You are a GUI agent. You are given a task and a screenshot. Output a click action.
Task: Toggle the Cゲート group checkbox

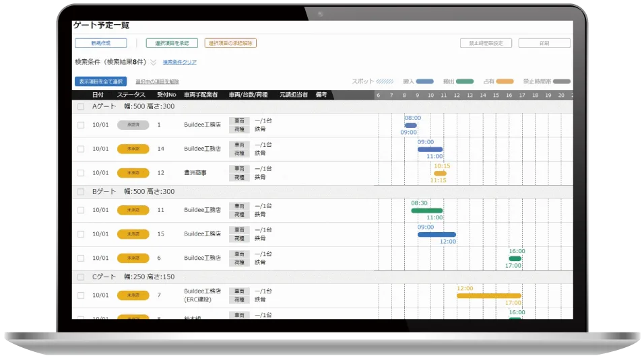tap(81, 277)
